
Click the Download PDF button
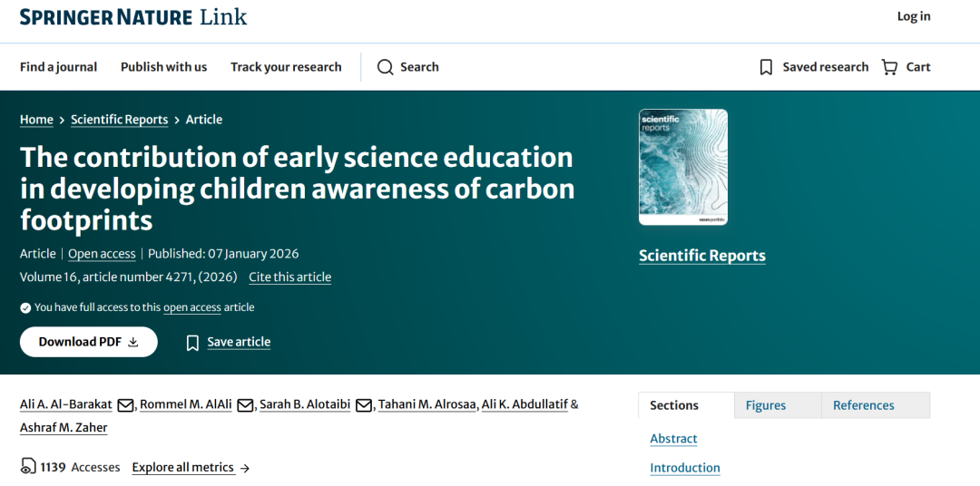tap(89, 342)
